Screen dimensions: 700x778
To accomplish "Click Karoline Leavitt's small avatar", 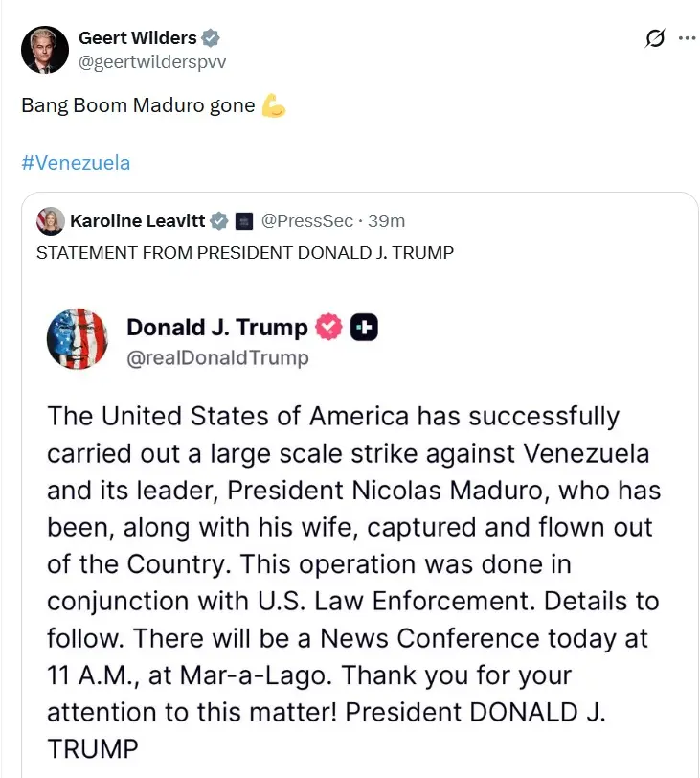I will pos(51,221).
